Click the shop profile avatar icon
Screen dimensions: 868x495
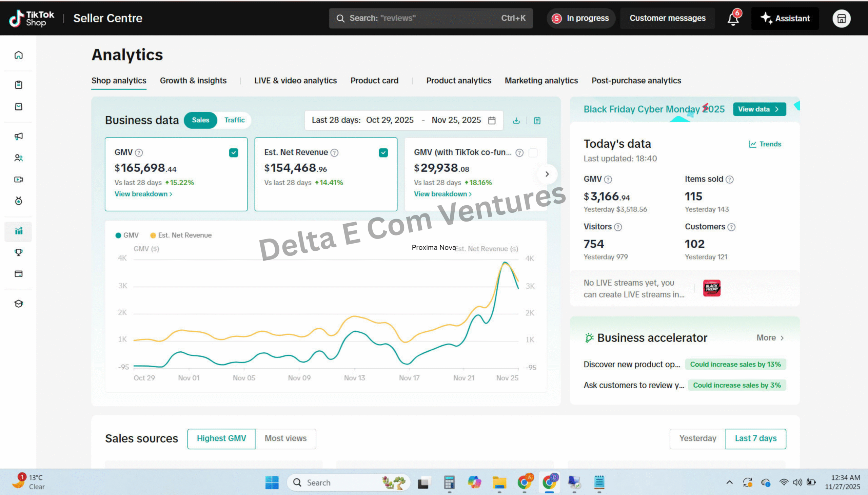841,18
